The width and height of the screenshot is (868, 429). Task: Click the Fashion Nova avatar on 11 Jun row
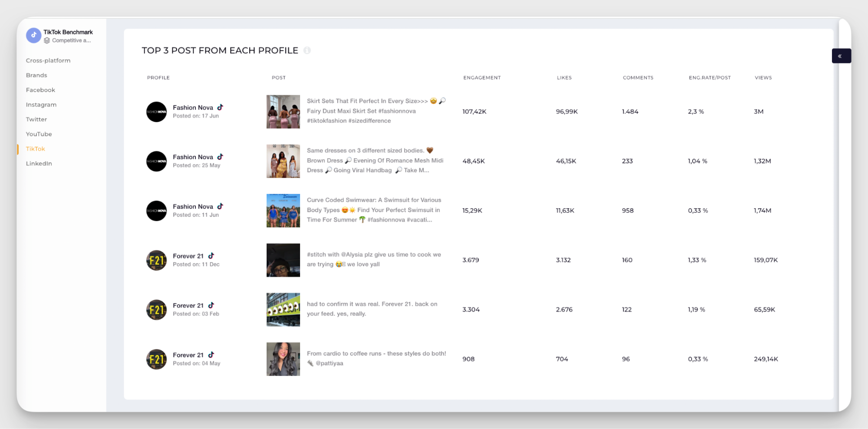[x=156, y=210]
